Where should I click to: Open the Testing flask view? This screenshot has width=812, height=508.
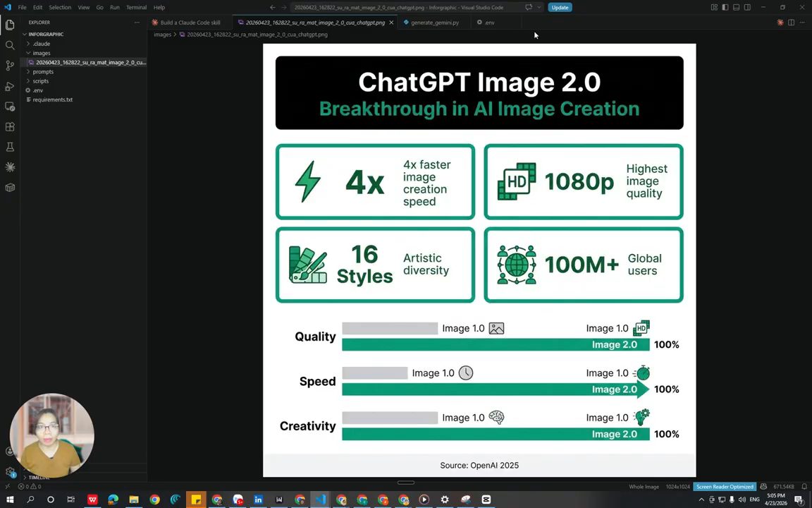(10, 147)
